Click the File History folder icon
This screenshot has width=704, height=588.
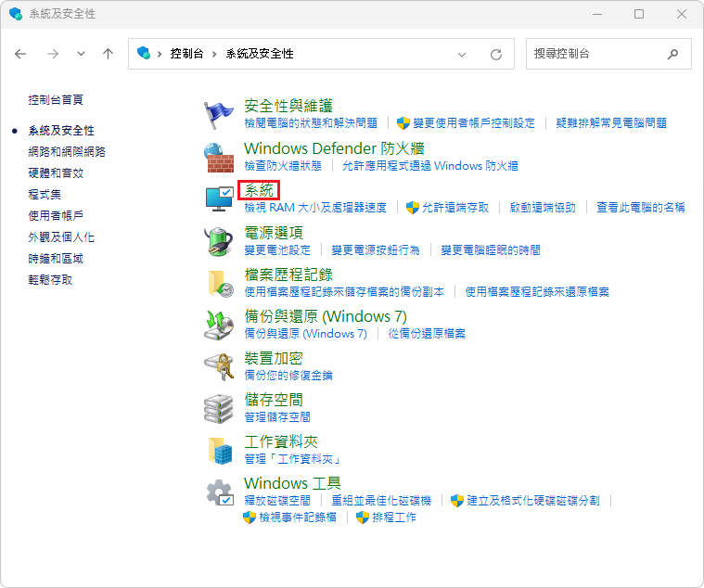[219, 283]
